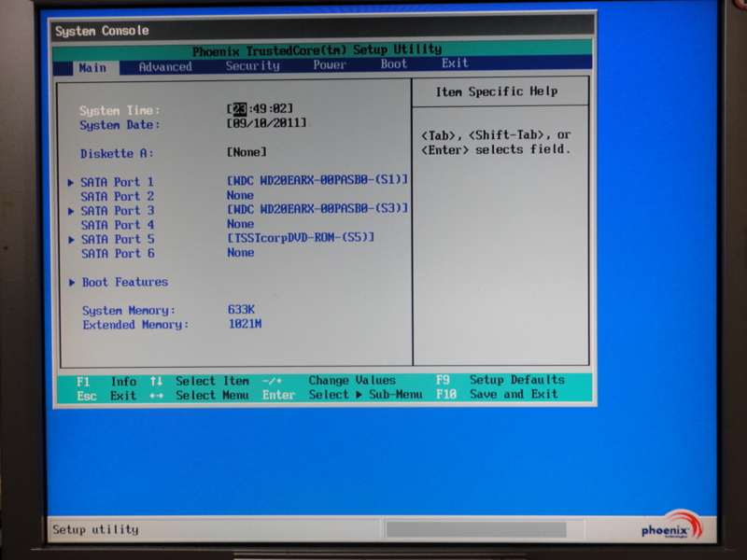The width and height of the screenshot is (747, 560).
Task: Select the hour field of System Time
Action: coord(240,109)
